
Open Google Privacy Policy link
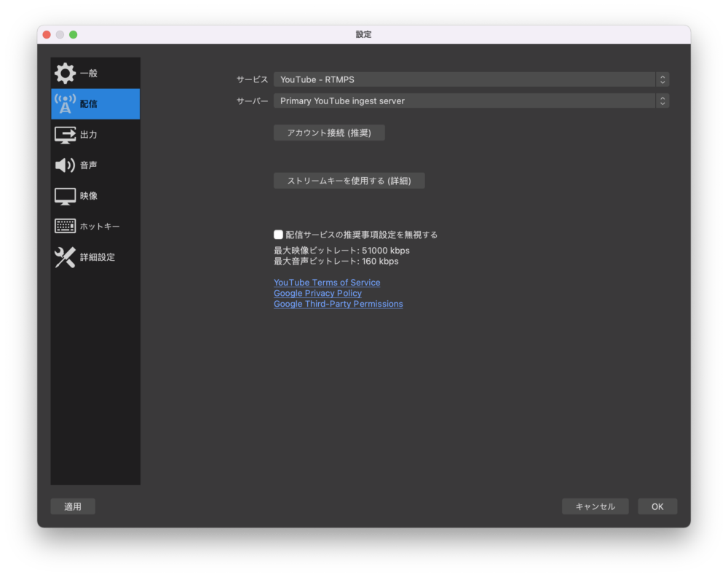tap(317, 293)
